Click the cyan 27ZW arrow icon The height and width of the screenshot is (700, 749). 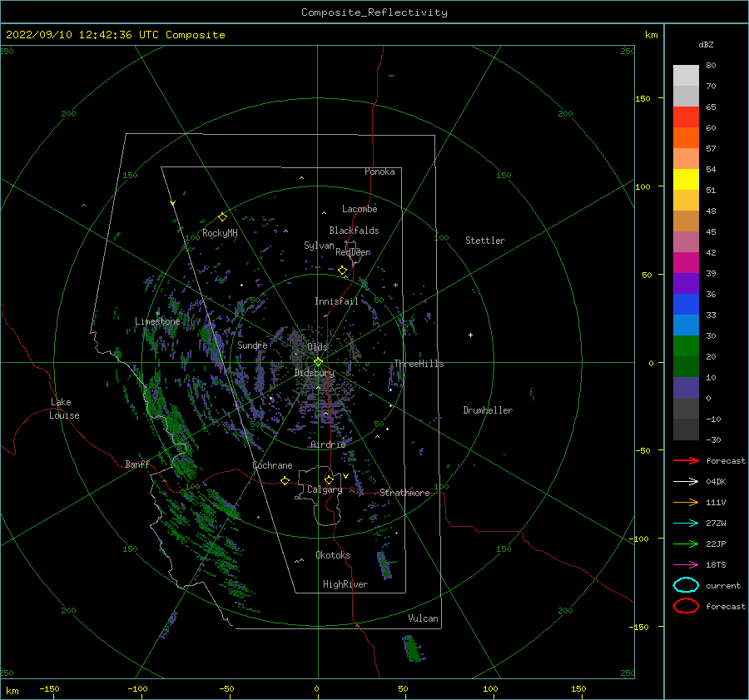[x=686, y=523]
